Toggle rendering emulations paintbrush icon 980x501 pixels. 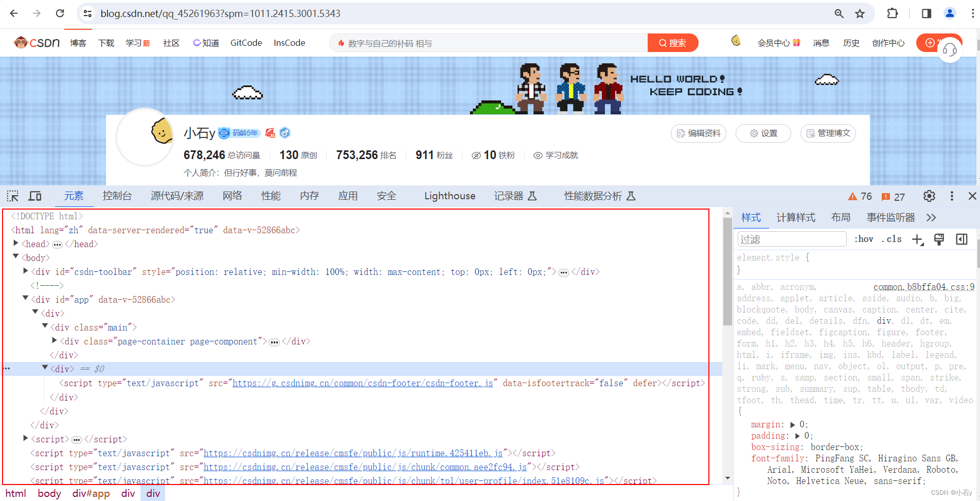coord(939,239)
